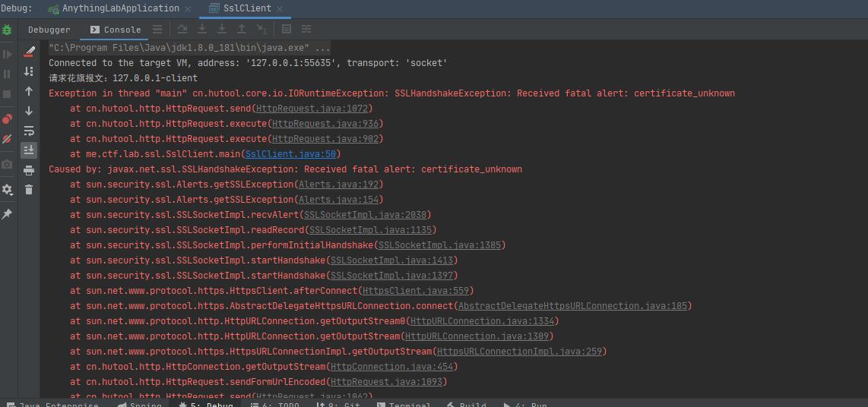Screen dimensions: 868x407
Task: Click the Resume Program icon
Action: [x=7, y=54]
